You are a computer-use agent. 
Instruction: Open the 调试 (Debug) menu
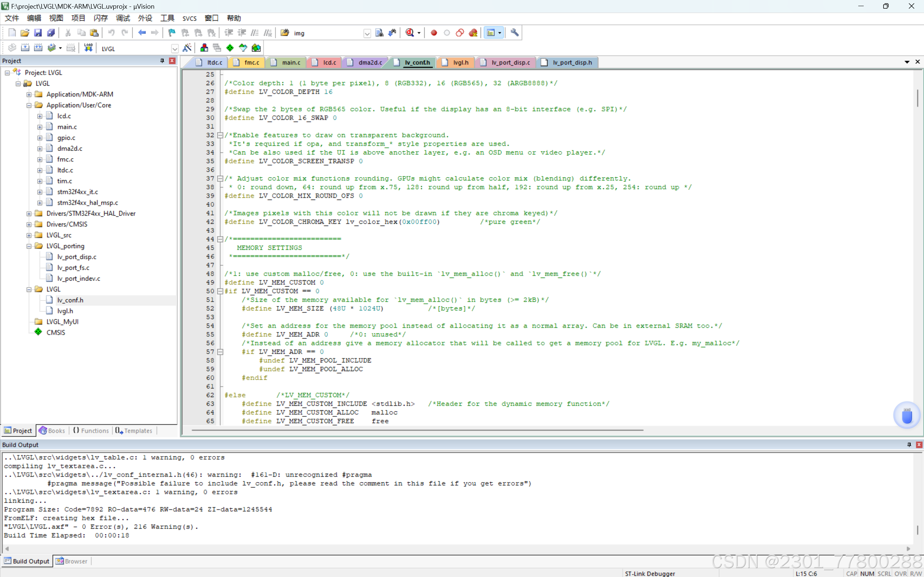coord(123,18)
